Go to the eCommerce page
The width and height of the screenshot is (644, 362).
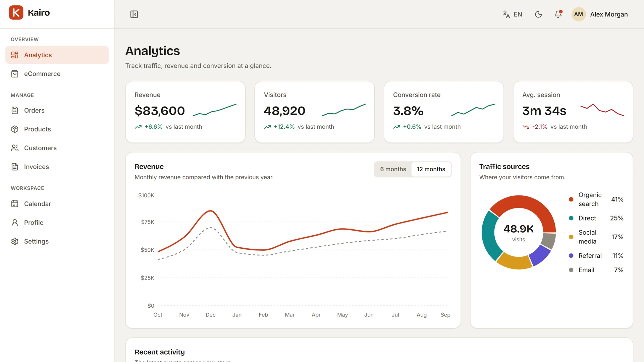[57, 74]
